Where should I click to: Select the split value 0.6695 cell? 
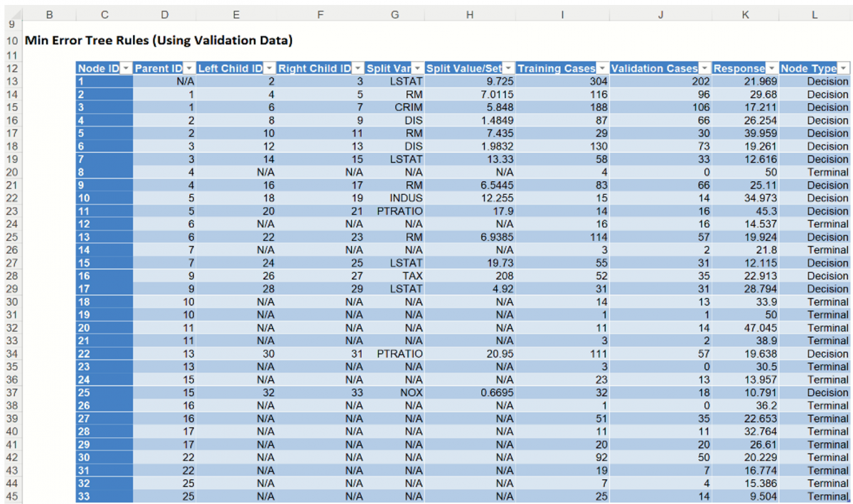click(x=469, y=392)
